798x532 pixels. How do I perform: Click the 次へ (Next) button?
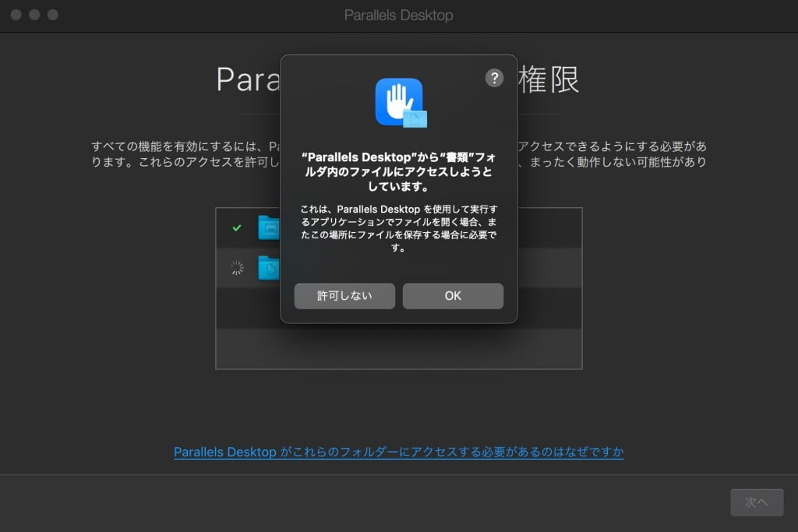coord(757,502)
